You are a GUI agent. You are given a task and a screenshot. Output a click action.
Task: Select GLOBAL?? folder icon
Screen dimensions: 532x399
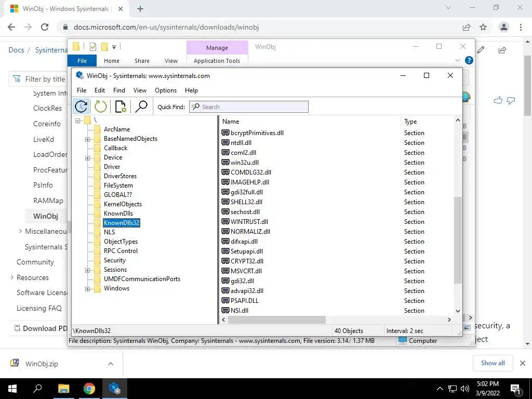(x=97, y=195)
